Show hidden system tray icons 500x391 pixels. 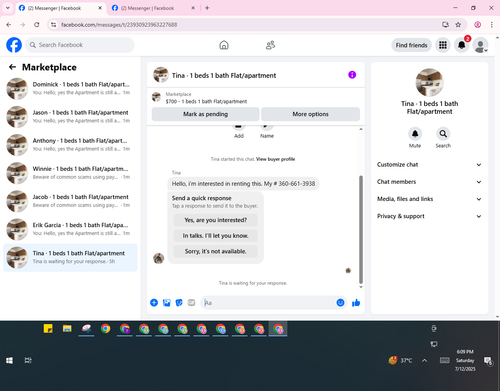(x=424, y=360)
